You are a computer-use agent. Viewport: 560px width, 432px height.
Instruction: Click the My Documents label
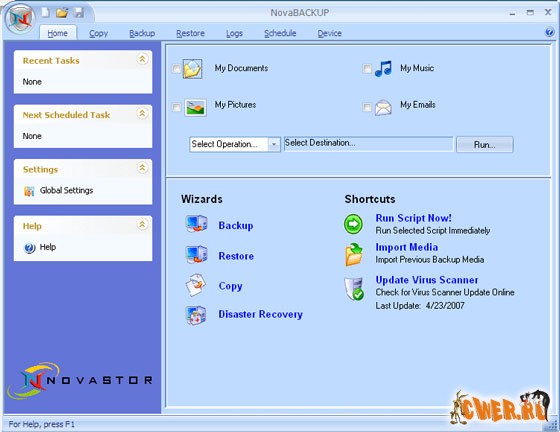[241, 68]
